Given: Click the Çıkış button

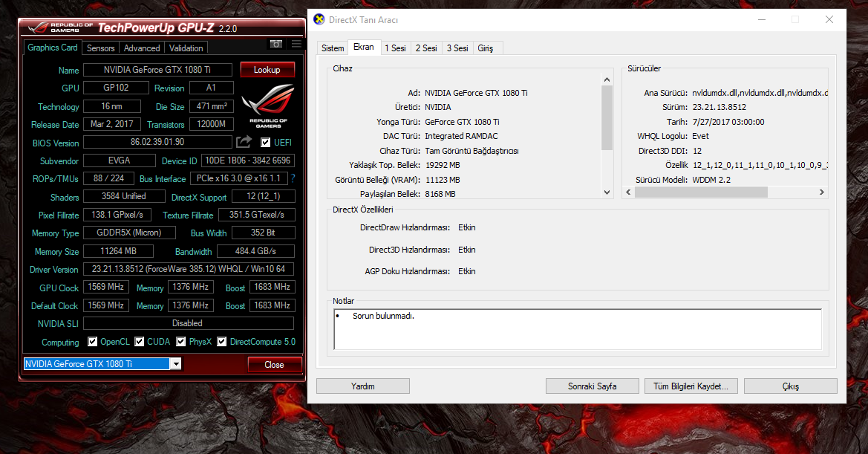Looking at the screenshot, I should [791, 386].
